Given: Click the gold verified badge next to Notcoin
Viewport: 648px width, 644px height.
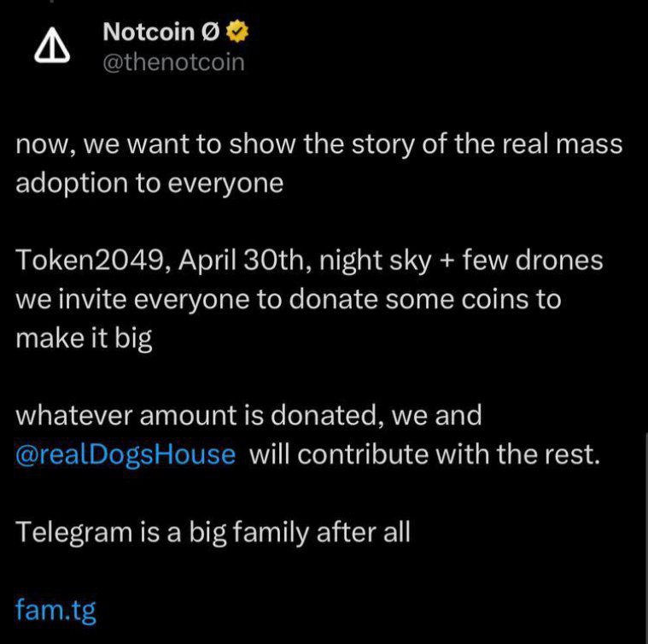Looking at the screenshot, I should 237,32.
